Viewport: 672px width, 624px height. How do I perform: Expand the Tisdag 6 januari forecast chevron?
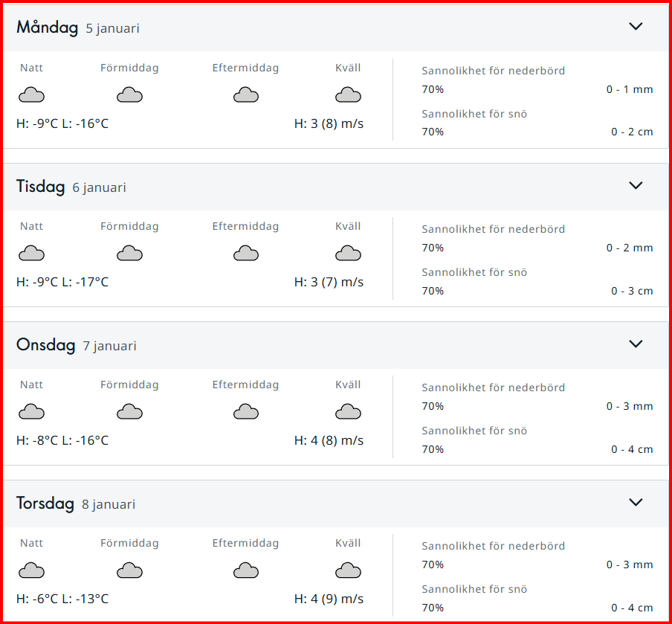pos(636,185)
